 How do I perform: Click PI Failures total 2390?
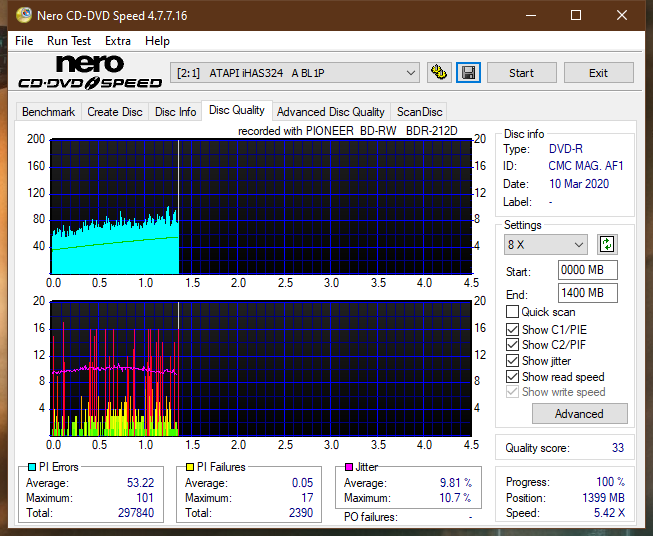[301, 513]
